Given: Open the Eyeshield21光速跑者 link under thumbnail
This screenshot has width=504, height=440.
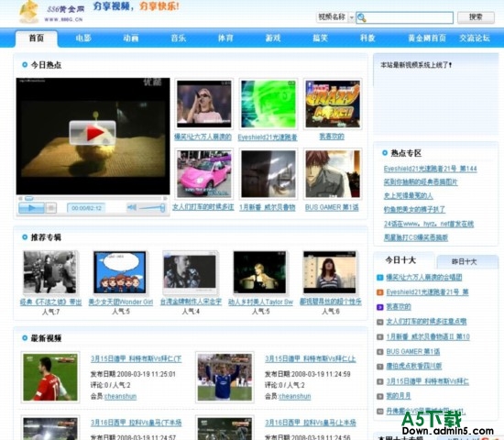Looking at the screenshot, I should [x=268, y=137].
